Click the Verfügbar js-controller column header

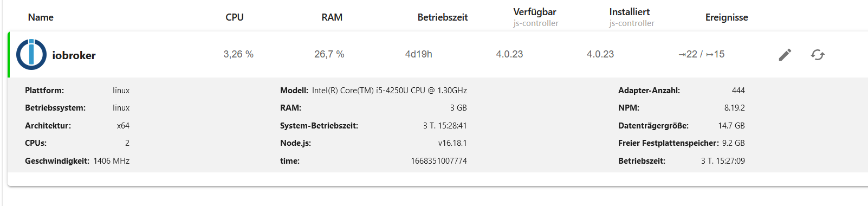[536, 17]
